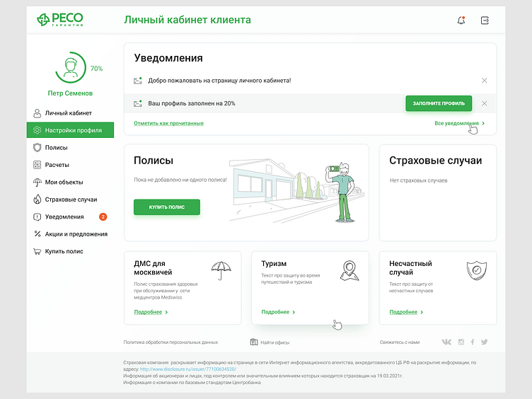
Task: Click the umbrella icon beside Мои объекты
Action: pos(37,183)
